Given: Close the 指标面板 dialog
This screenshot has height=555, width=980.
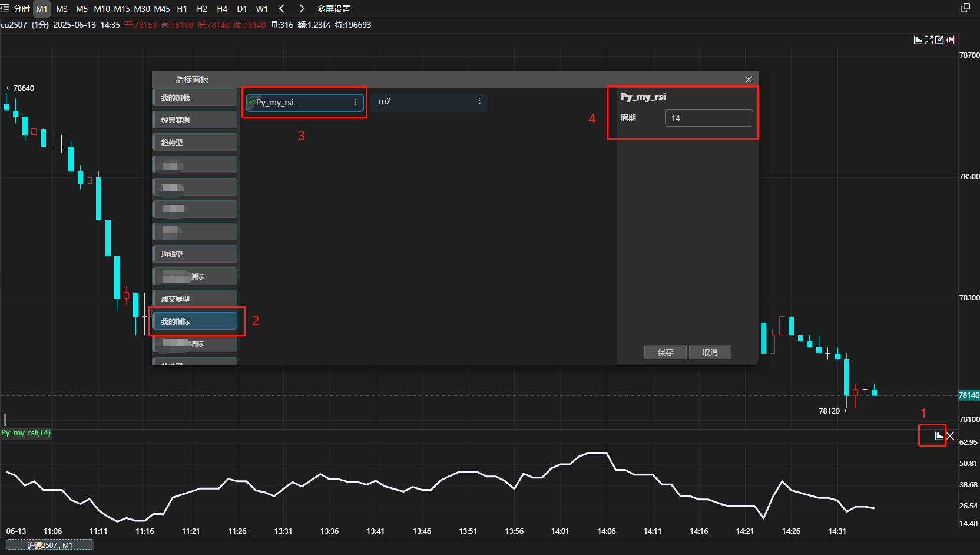Looking at the screenshot, I should (749, 80).
